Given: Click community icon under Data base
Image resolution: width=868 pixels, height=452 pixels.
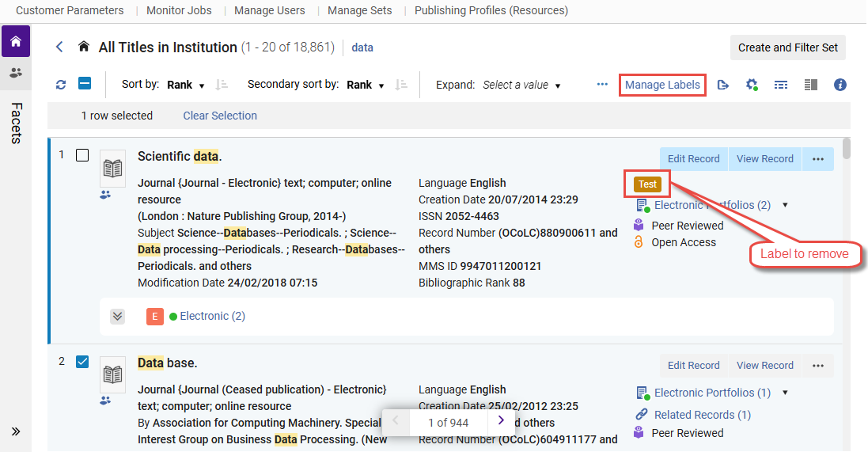Looking at the screenshot, I should (105, 401).
